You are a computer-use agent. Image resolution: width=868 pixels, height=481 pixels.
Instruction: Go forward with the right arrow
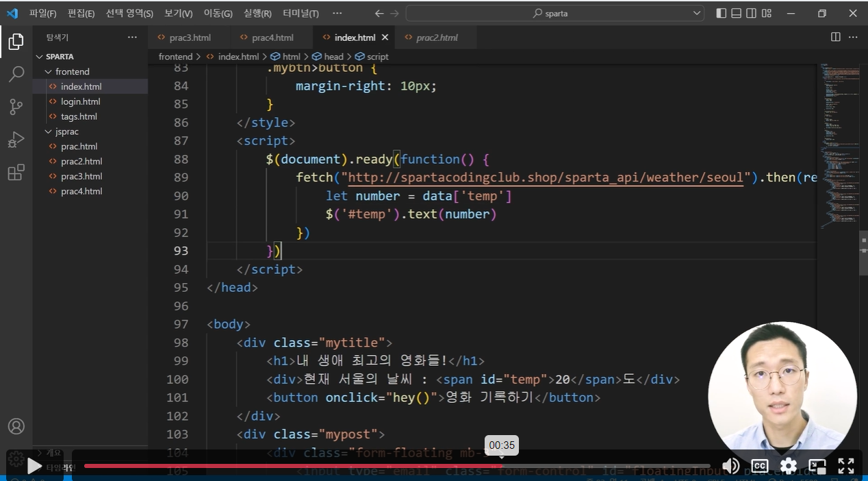[394, 13]
